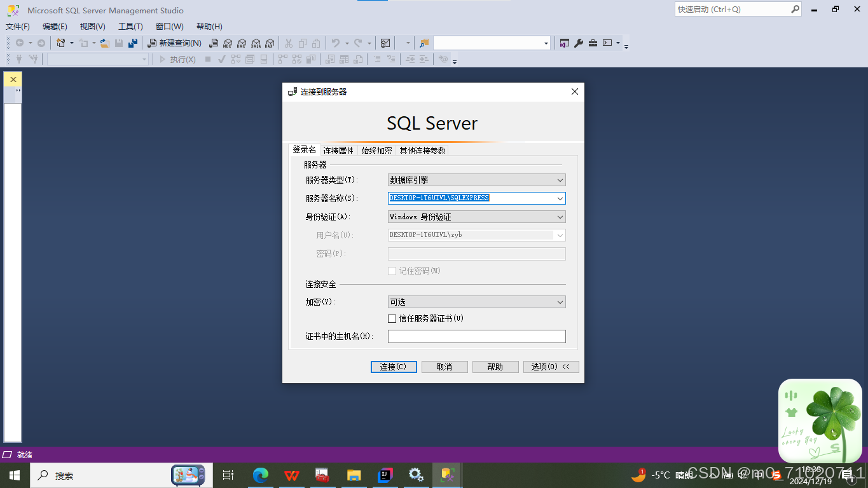Viewport: 868px width, 488px height.
Task: Open the 身份验证 dropdown
Action: click(477, 217)
